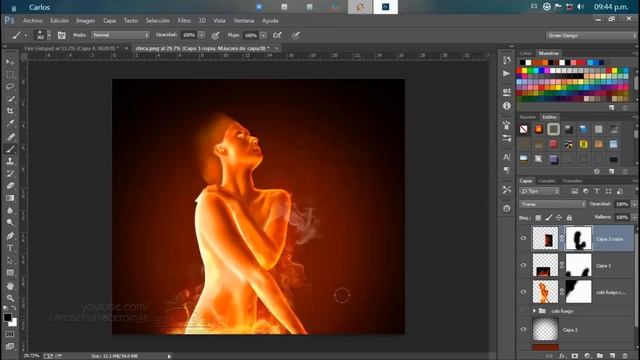Open the Opacidad slider arrow in options bar

[x=201, y=35]
